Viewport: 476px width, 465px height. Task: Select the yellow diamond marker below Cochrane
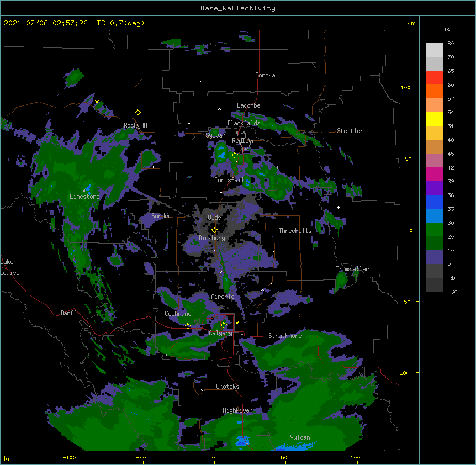point(188,326)
